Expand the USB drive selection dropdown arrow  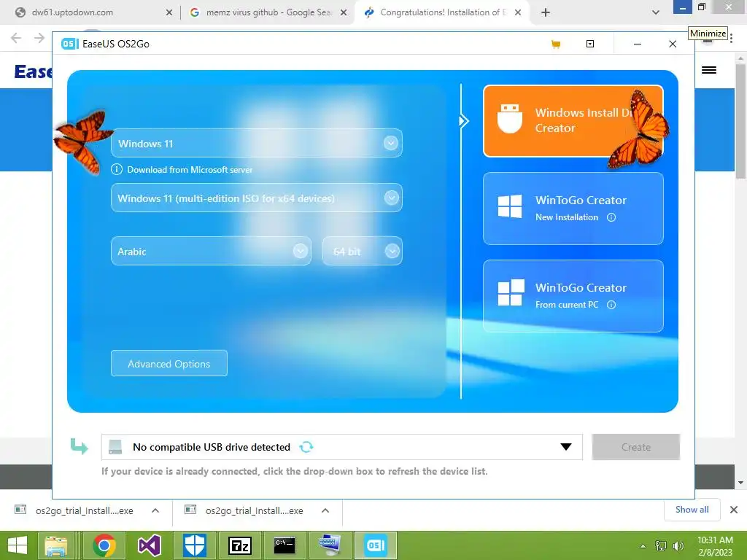[566, 447]
